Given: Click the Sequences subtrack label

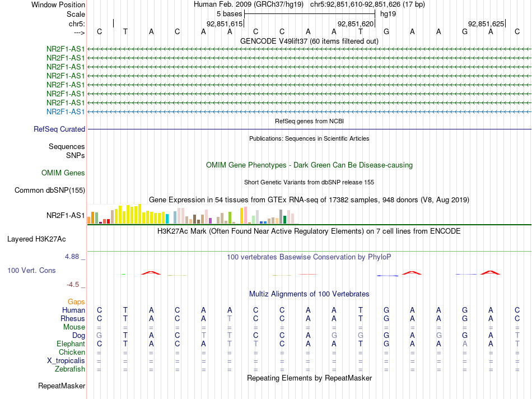Looking at the screenshot, I should pyautogui.click(x=67, y=146).
